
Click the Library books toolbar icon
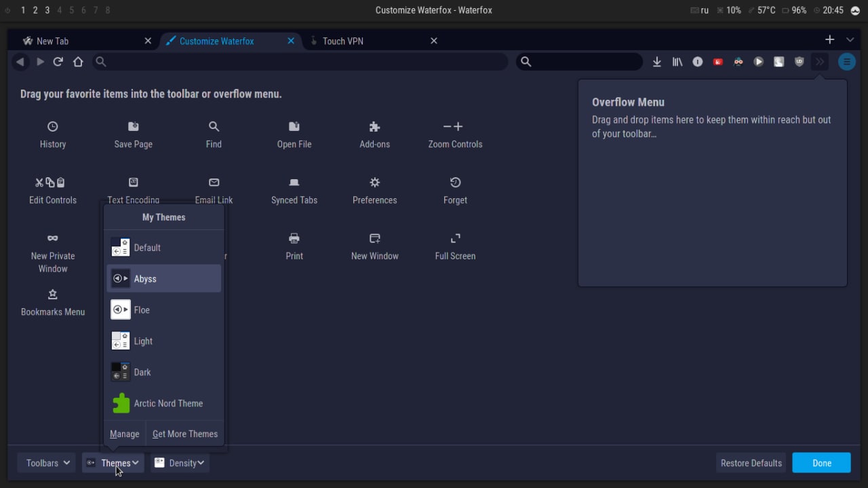tap(677, 62)
